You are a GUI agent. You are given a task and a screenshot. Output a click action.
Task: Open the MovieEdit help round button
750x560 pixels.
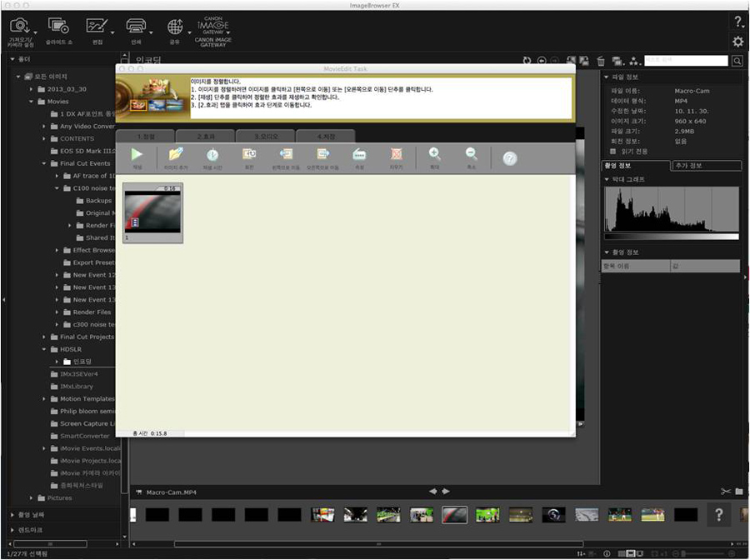click(x=510, y=158)
